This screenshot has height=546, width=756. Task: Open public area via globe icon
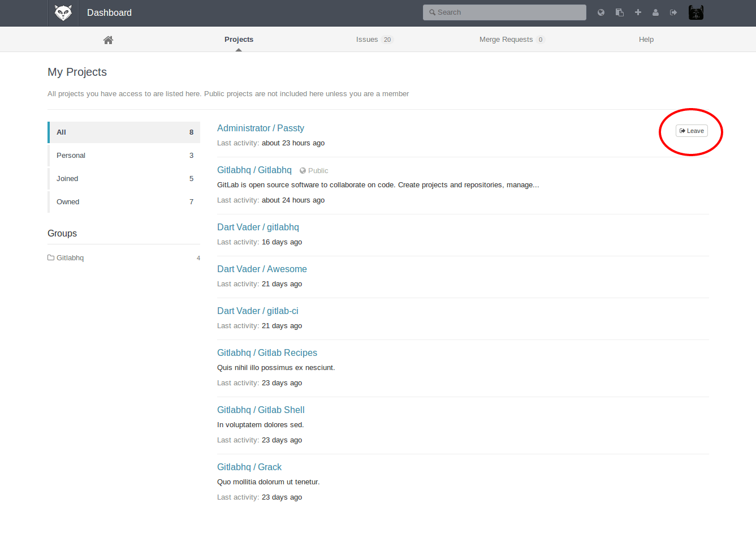(601, 12)
